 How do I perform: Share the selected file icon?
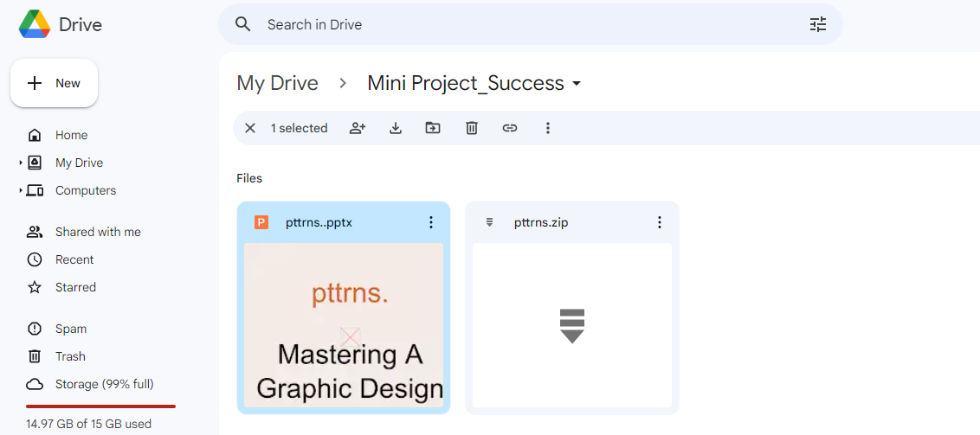point(358,128)
